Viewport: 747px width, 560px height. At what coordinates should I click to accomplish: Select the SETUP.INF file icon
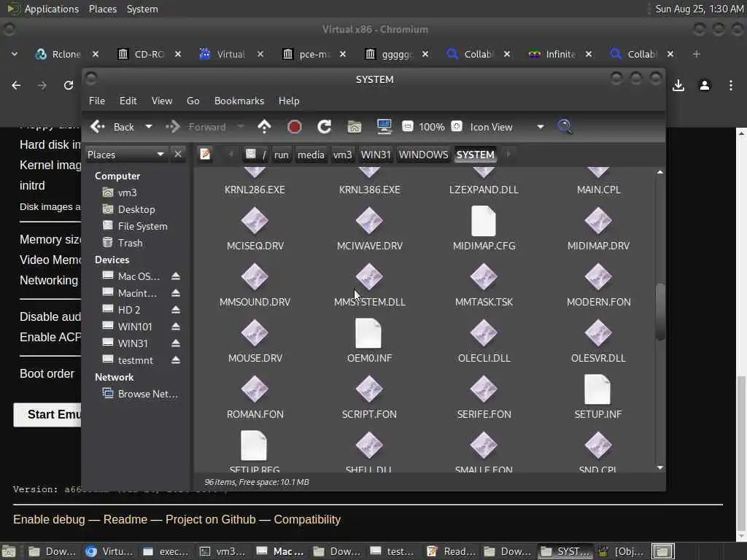point(597,389)
